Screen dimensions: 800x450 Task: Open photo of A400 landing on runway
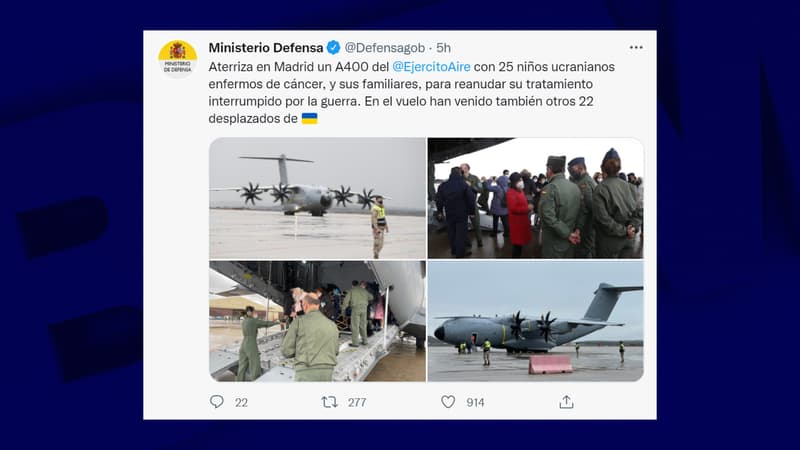pos(317,198)
